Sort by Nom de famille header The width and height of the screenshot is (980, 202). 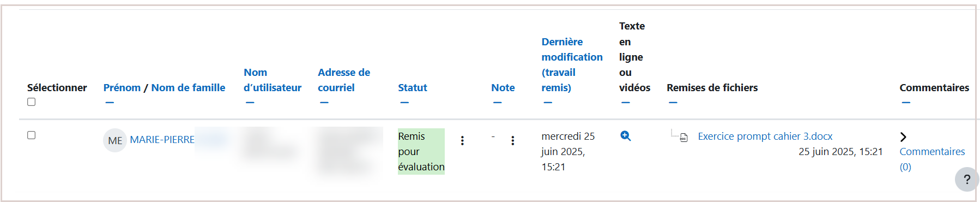tap(188, 87)
